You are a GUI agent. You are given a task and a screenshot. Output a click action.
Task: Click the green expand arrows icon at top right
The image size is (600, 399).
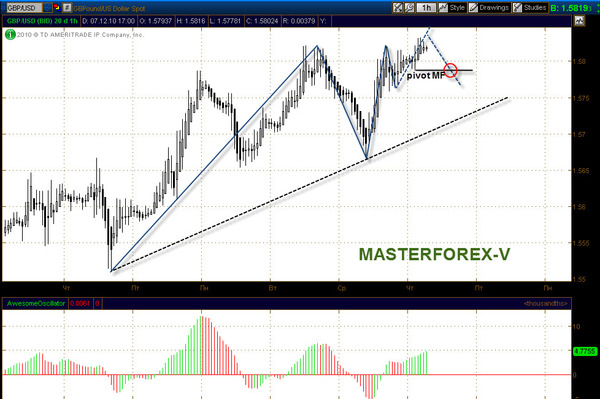[x=596, y=8]
